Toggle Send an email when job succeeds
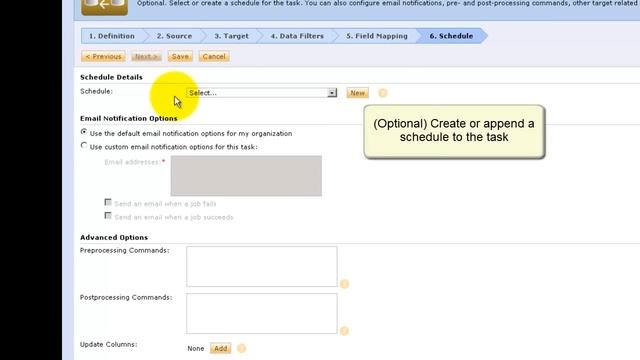This screenshot has height=360, width=640. [x=108, y=216]
